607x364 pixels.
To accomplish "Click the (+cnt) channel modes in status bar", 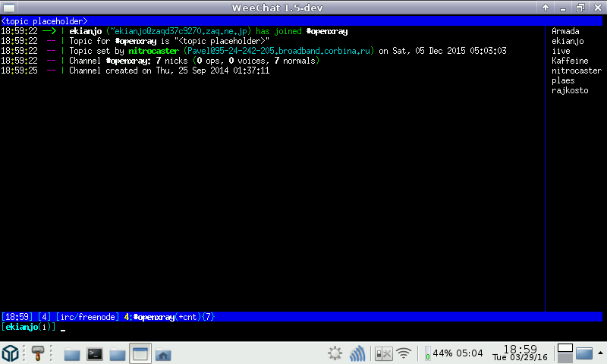I will 187,317.
